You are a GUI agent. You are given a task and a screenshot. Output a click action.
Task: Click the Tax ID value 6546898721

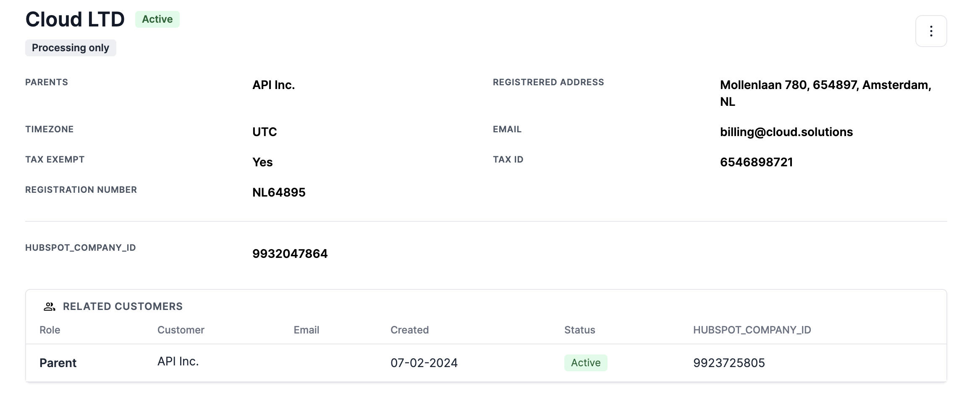(x=757, y=162)
